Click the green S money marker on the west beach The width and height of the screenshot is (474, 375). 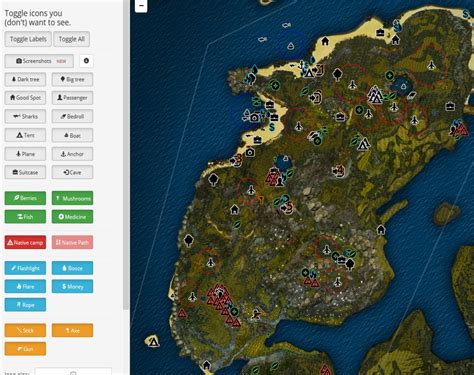[x=272, y=127]
